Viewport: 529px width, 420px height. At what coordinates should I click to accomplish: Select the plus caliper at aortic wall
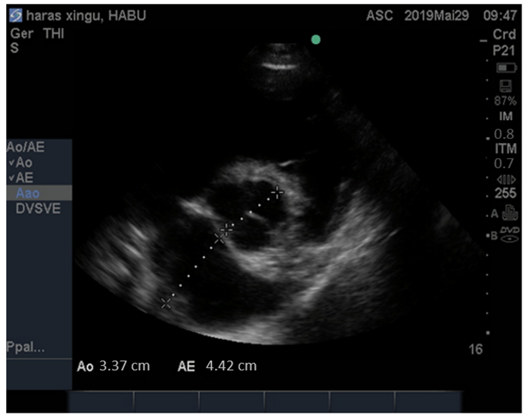click(x=277, y=192)
